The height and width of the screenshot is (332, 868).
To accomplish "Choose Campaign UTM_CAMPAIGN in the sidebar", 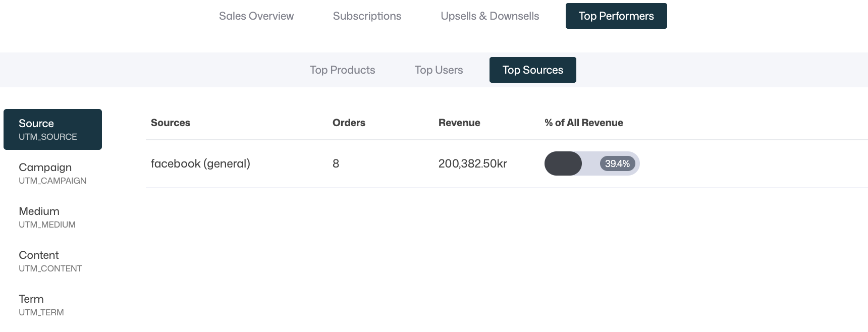I will [x=52, y=174].
